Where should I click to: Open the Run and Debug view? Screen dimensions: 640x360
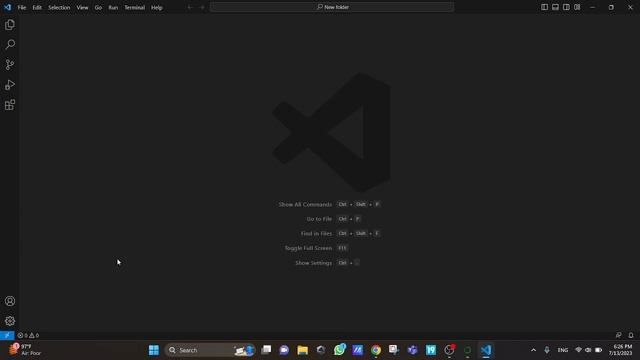point(10,85)
